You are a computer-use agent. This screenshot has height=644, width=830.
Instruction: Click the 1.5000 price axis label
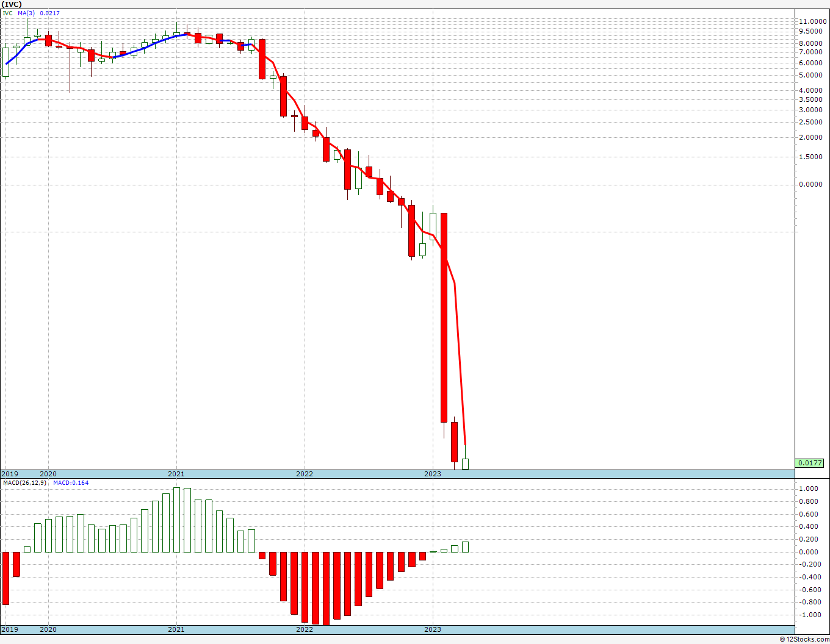(811, 157)
